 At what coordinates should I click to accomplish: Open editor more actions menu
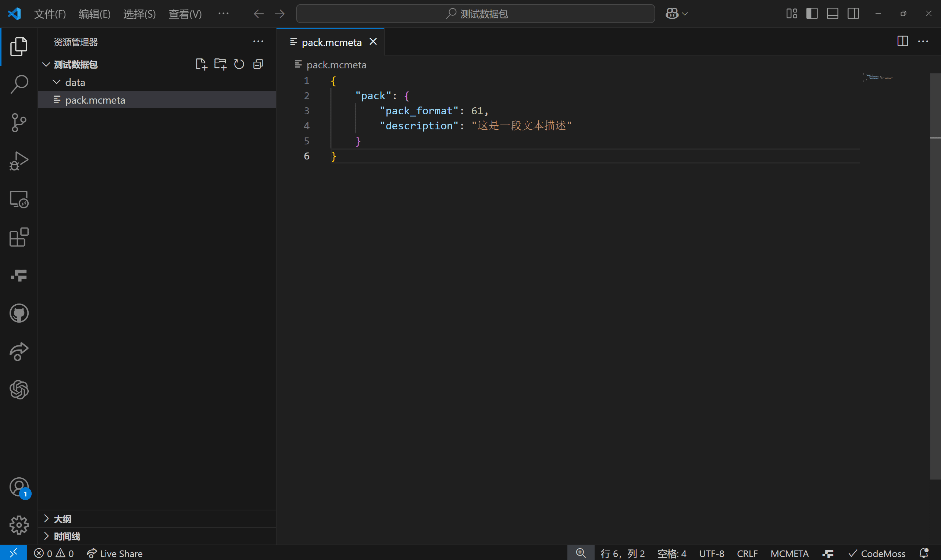(923, 41)
